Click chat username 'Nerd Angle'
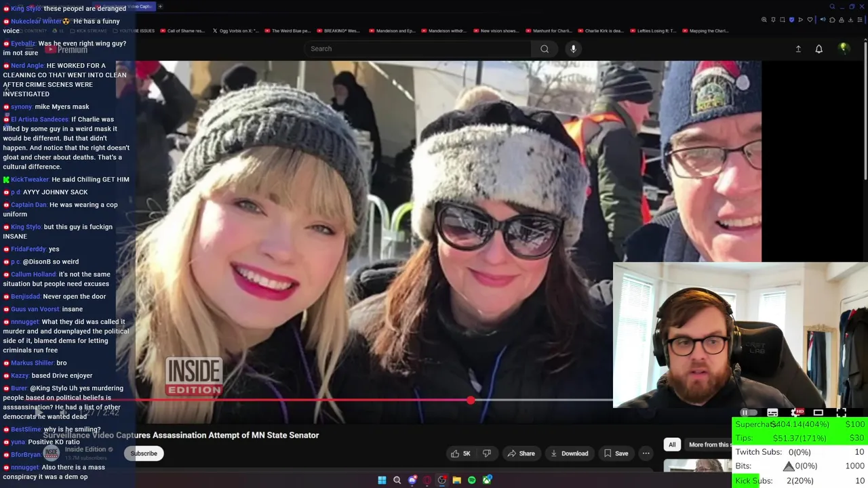Viewport: 868px width, 488px height. pyautogui.click(x=27, y=66)
